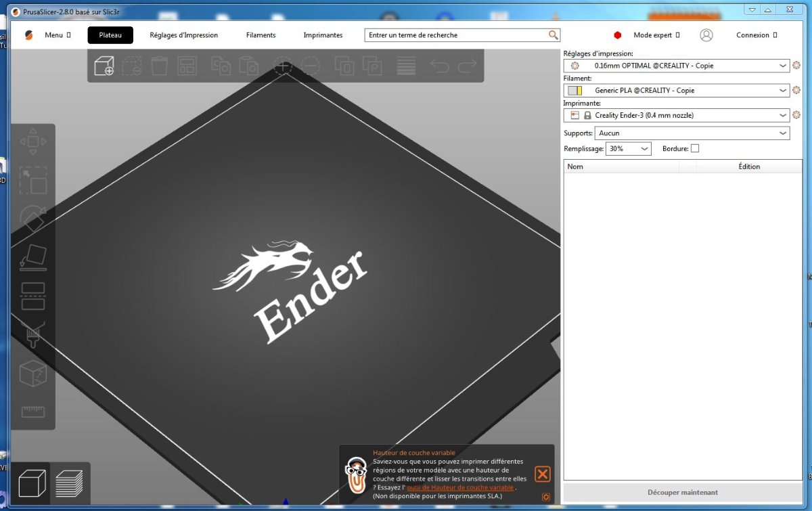Click the Arrange plate icon

[x=187, y=66]
